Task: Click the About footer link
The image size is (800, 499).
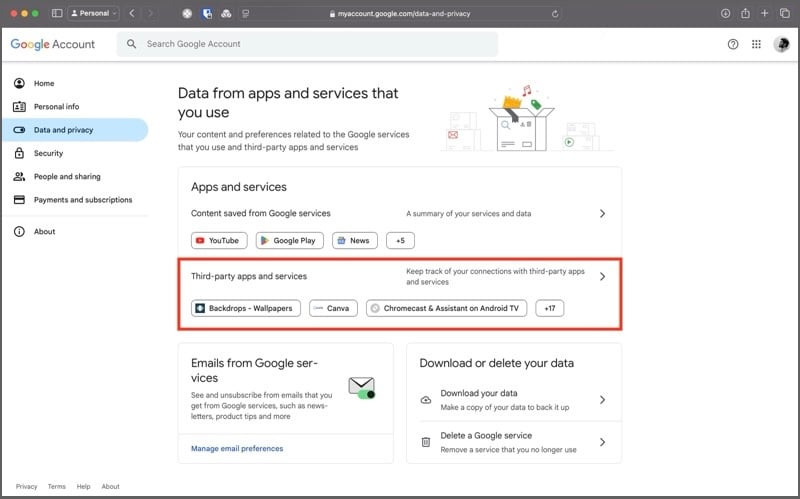Action: click(110, 487)
